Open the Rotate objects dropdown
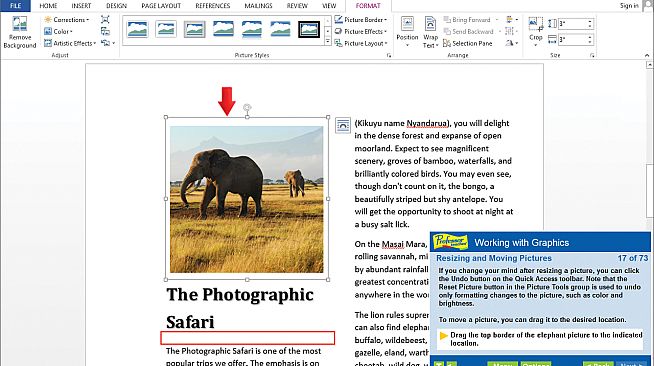Viewport: 654px width, 366px height. coord(511,43)
